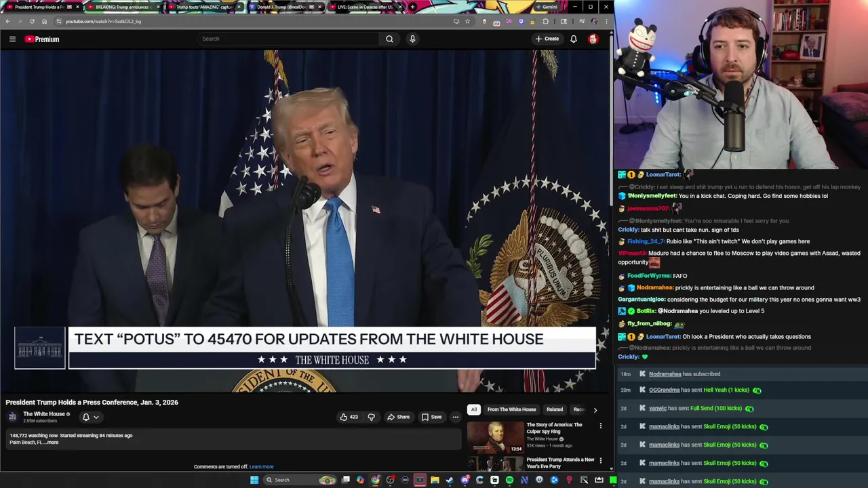868x488 pixels.
Task: Start voice search with the microphone icon
Action: coord(412,39)
